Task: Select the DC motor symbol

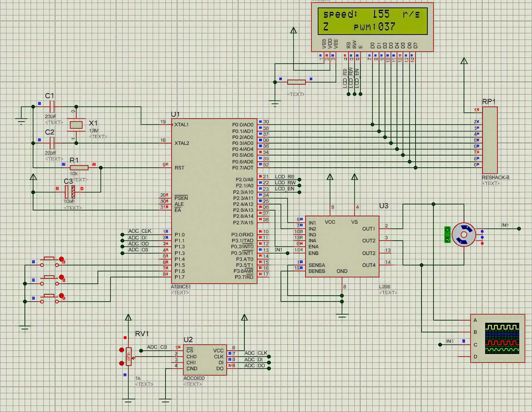Action: click(x=464, y=235)
